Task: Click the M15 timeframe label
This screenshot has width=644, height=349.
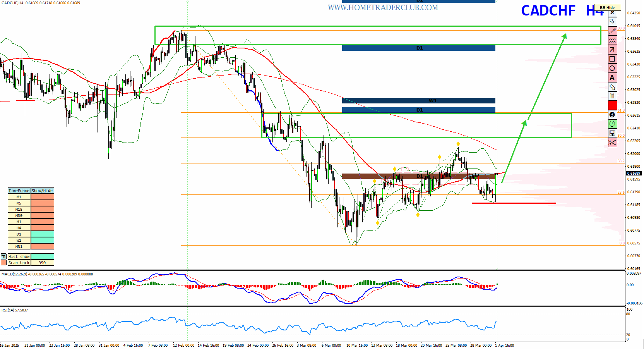Action: [x=19, y=210]
